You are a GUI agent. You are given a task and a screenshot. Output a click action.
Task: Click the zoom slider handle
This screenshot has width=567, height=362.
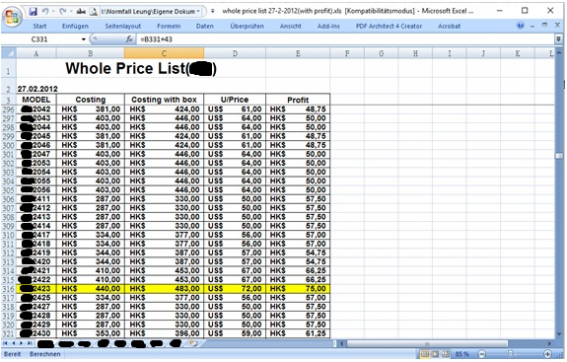[x=511, y=354]
